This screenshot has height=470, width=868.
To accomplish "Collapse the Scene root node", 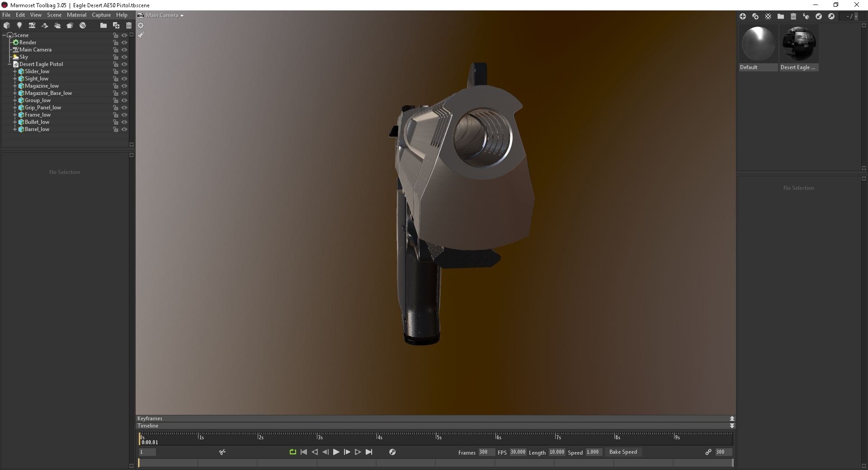I will coord(4,35).
